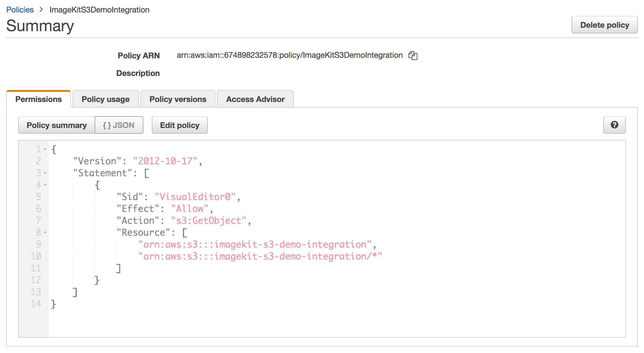Click the "Statement" key in the JSON

(x=103, y=173)
